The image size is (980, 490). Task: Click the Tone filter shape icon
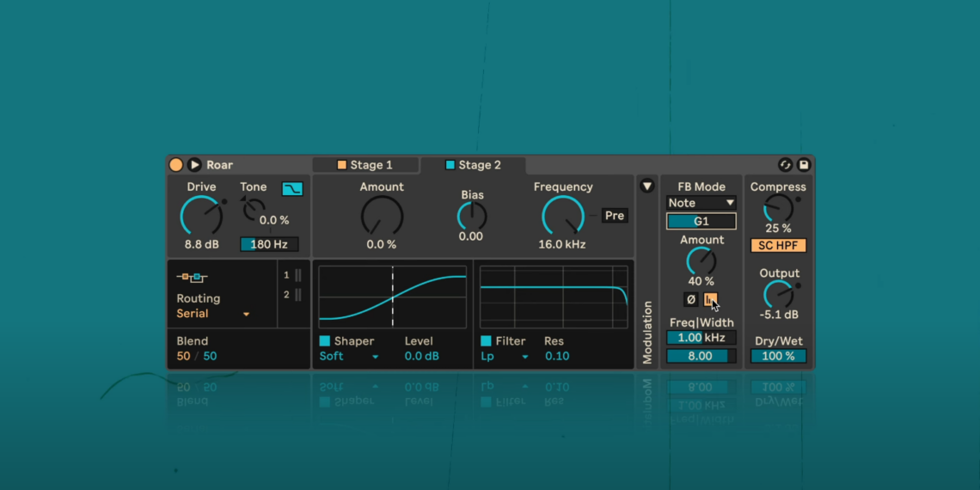pyautogui.click(x=292, y=189)
